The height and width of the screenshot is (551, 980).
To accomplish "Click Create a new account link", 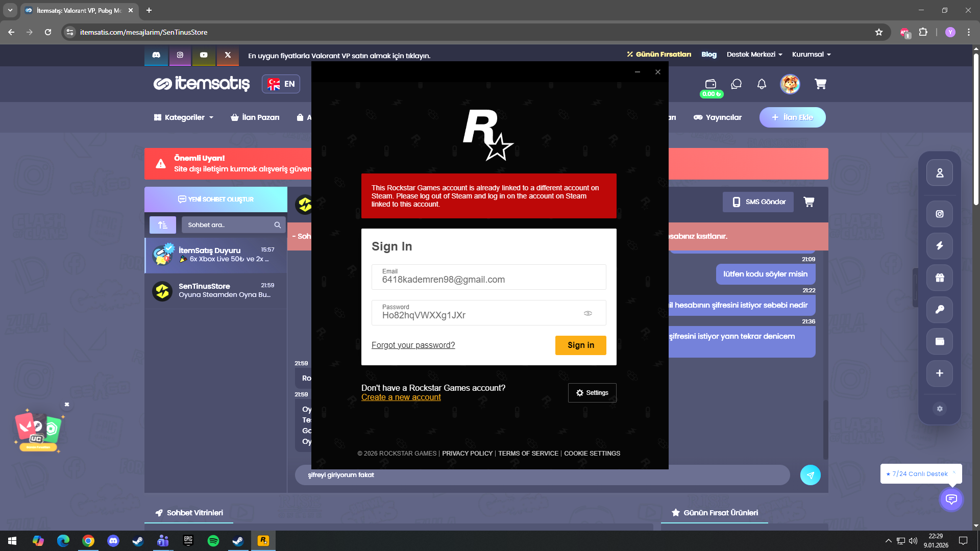I will 401,397.
